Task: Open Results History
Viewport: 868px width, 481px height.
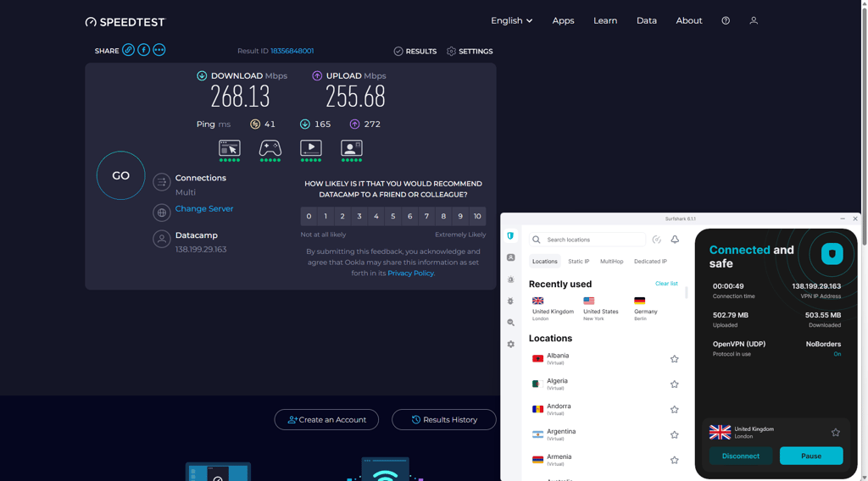Action: tap(444, 420)
